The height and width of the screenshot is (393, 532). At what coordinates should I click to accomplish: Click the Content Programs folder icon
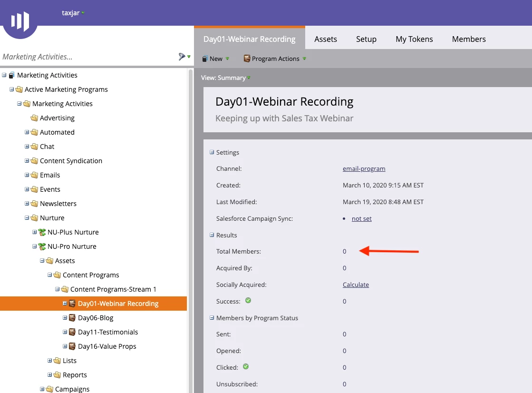(x=58, y=275)
